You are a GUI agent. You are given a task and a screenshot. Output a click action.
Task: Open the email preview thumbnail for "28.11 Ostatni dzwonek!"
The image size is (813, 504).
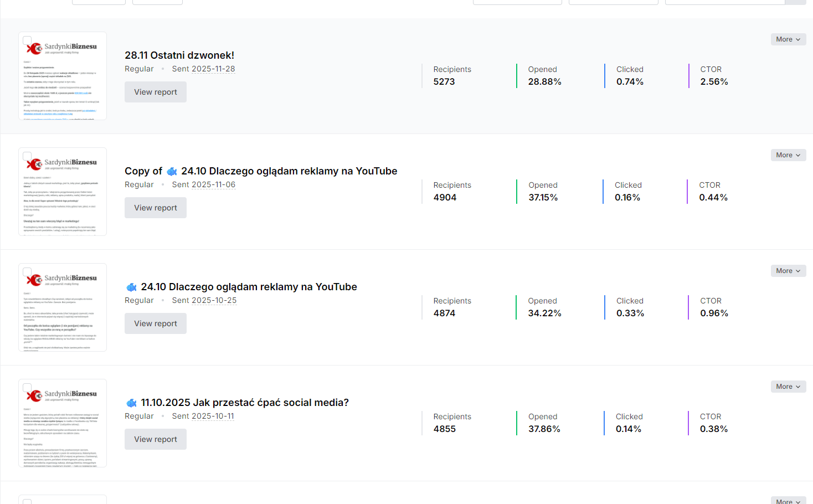(x=63, y=76)
